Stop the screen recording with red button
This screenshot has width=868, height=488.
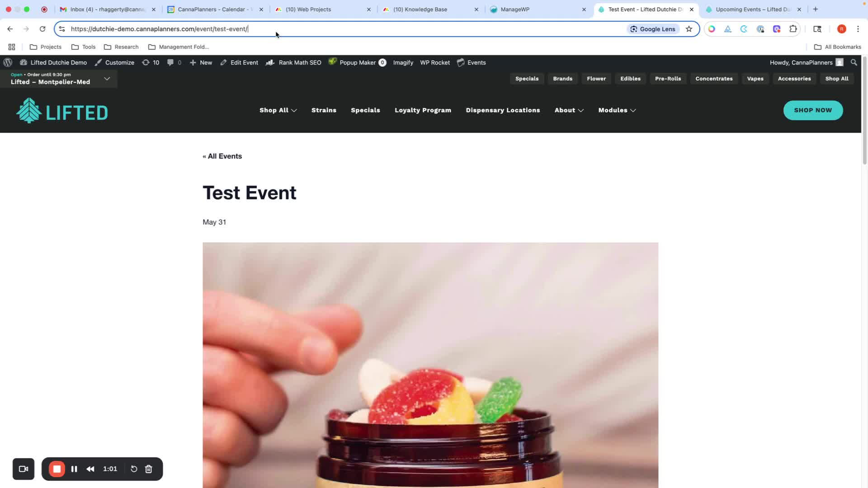point(57,469)
